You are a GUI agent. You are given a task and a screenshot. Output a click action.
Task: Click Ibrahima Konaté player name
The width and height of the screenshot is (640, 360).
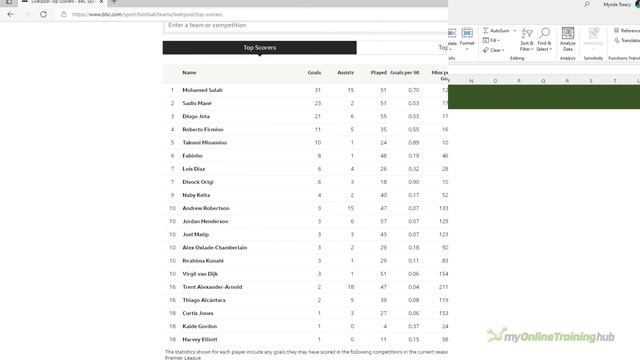tap(203, 260)
